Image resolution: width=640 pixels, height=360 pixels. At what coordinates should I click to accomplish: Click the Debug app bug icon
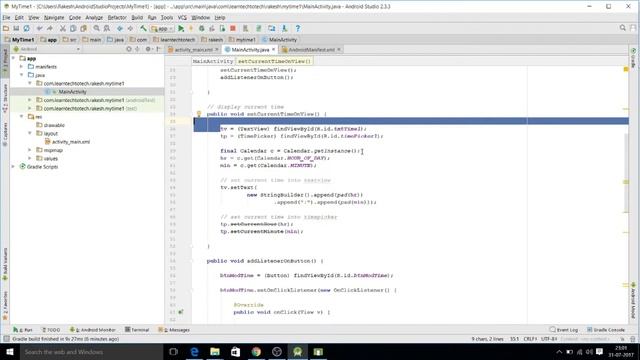point(201,28)
